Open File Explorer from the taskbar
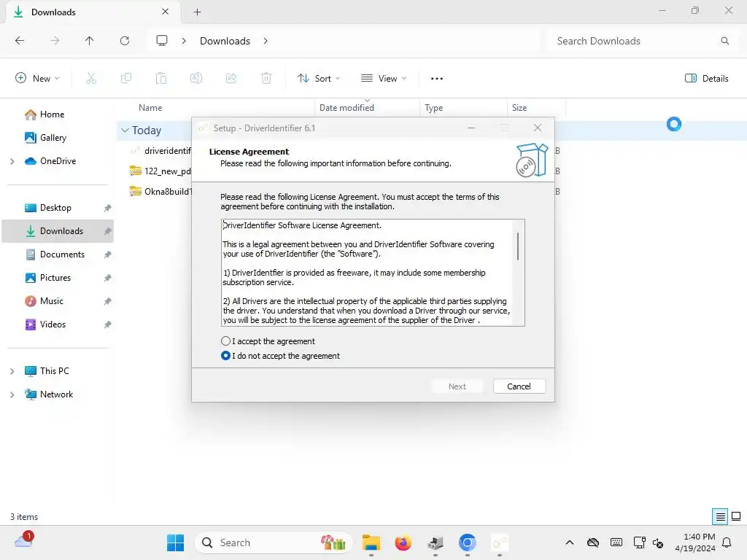 pos(371,542)
